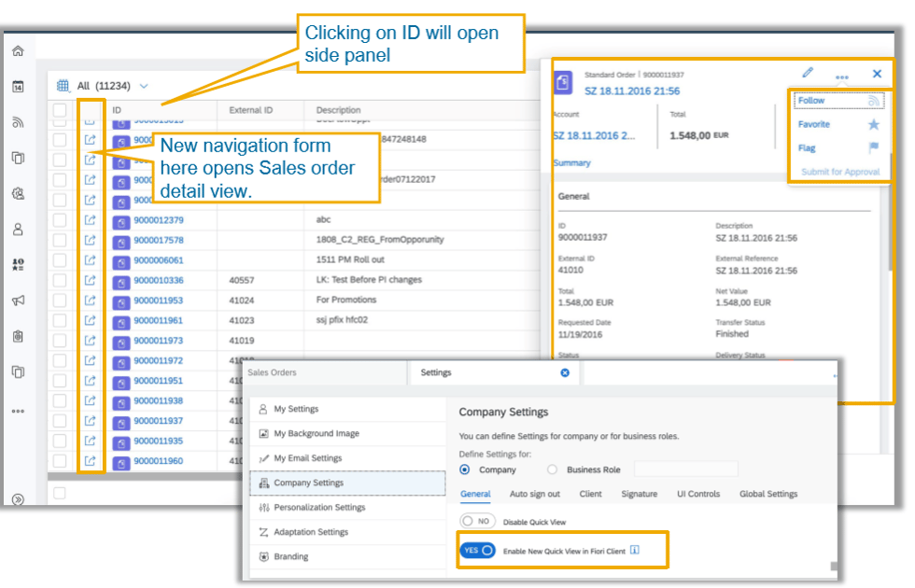Close the Settings tab
The height and width of the screenshot is (588, 915).
coord(565,372)
